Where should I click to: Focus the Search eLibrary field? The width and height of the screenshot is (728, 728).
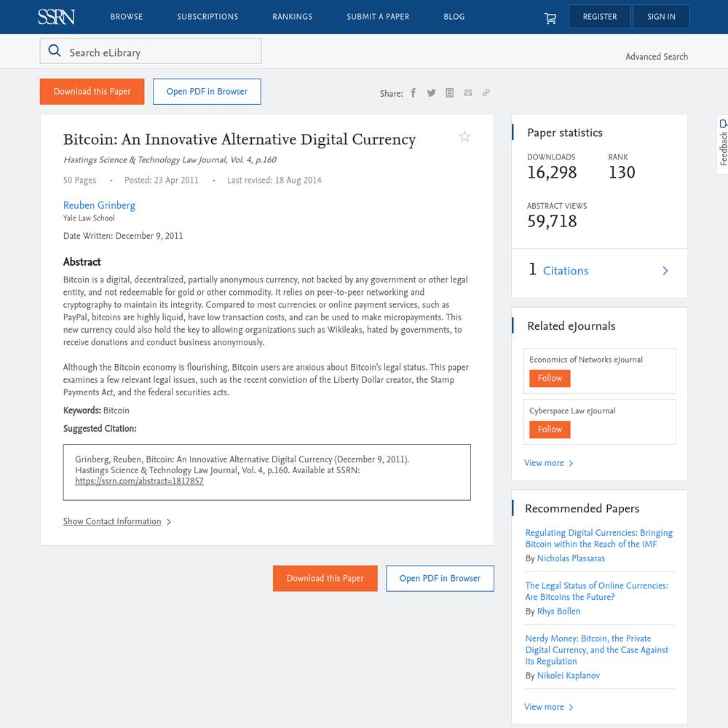click(x=151, y=51)
